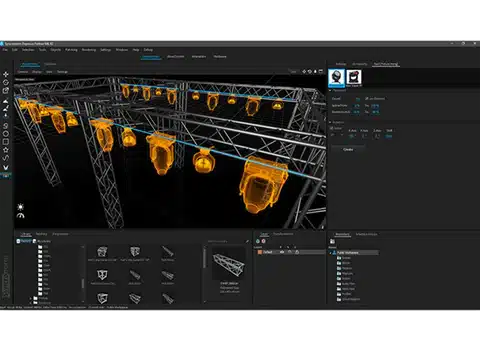Click the window layout icon at viewport top-right
480x360 pixels.
321,71
